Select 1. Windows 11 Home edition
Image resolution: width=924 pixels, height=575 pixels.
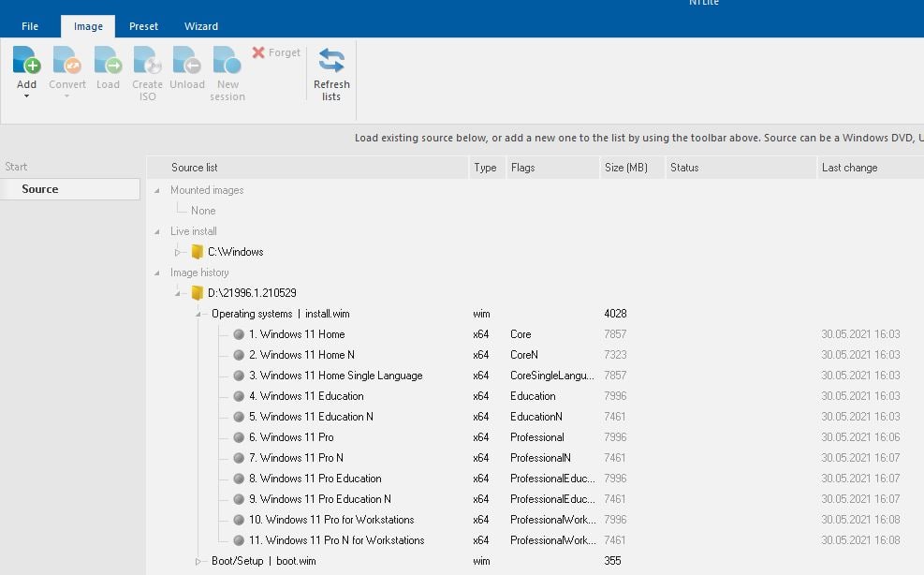click(297, 334)
